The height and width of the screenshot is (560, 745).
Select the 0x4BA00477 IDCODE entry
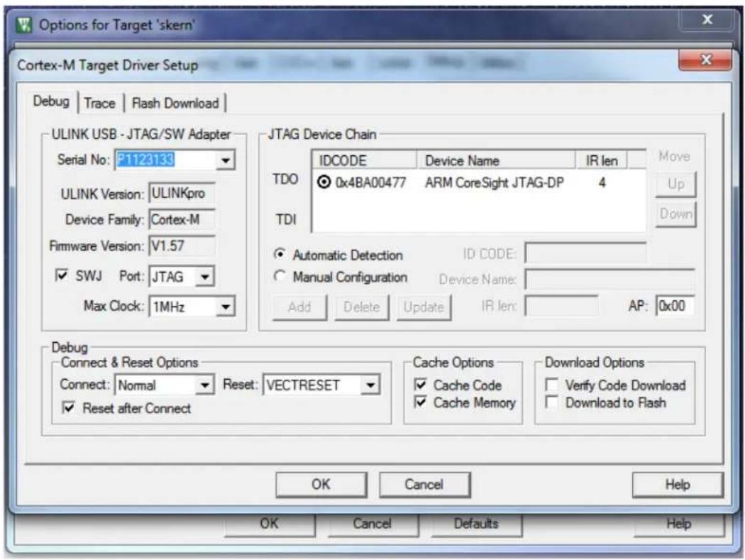coord(370,182)
